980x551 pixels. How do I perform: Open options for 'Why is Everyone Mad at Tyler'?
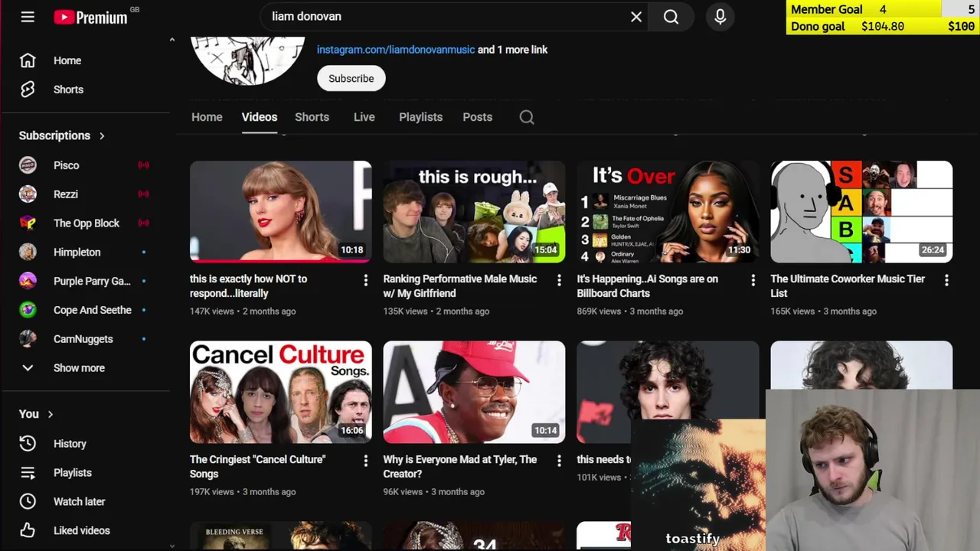click(559, 461)
